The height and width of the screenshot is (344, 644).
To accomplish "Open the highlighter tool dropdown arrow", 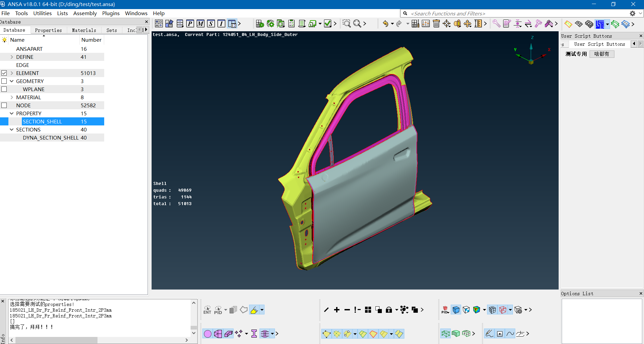I will (262, 310).
